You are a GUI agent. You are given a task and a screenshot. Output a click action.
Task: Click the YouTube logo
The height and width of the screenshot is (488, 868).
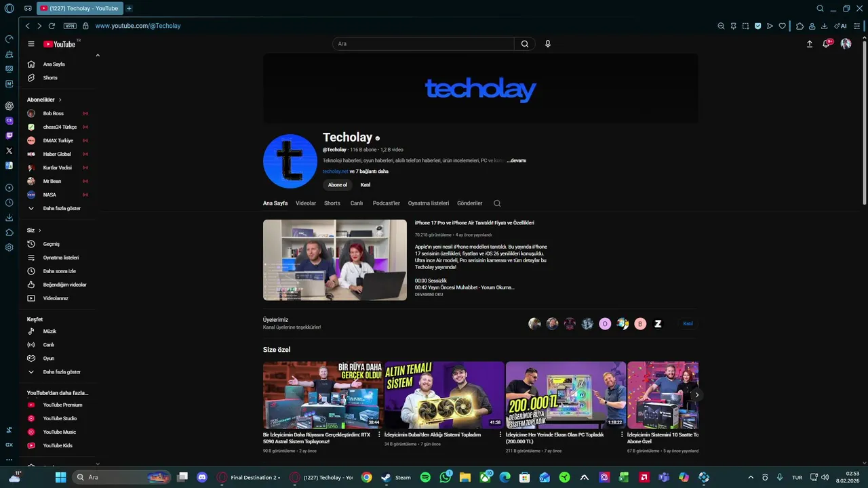coord(60,44)
